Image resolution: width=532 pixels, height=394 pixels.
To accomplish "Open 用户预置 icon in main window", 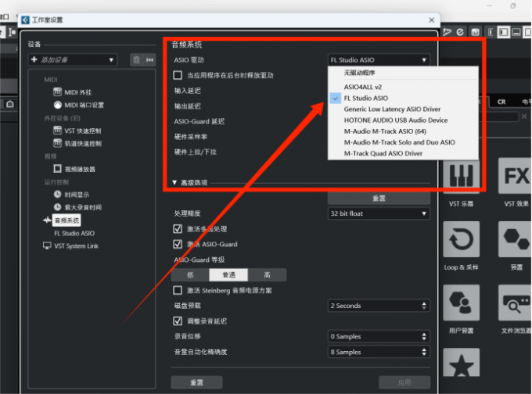I will pyautogui.click(x=461, y=303).
